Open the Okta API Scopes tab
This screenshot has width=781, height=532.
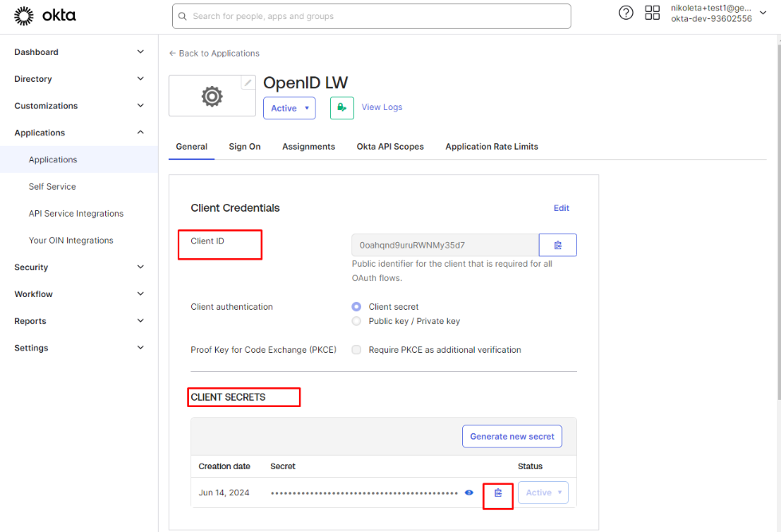tap(390, 147)
